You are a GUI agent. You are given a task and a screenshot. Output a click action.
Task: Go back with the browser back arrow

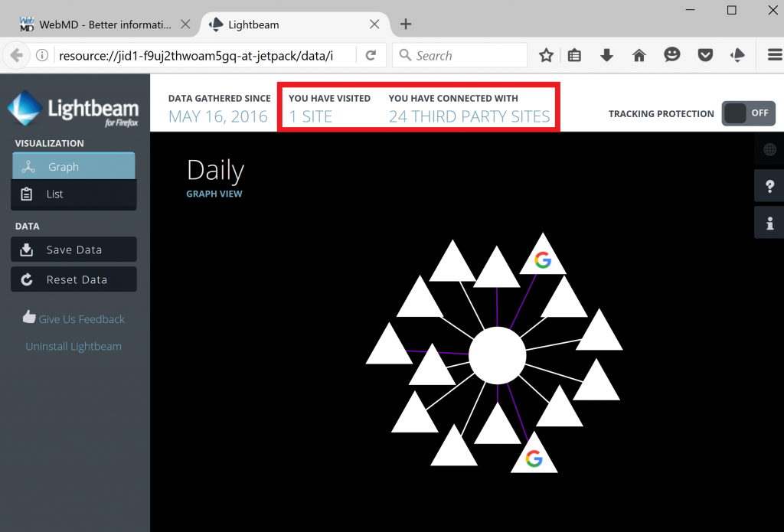(x=16, y=56)
